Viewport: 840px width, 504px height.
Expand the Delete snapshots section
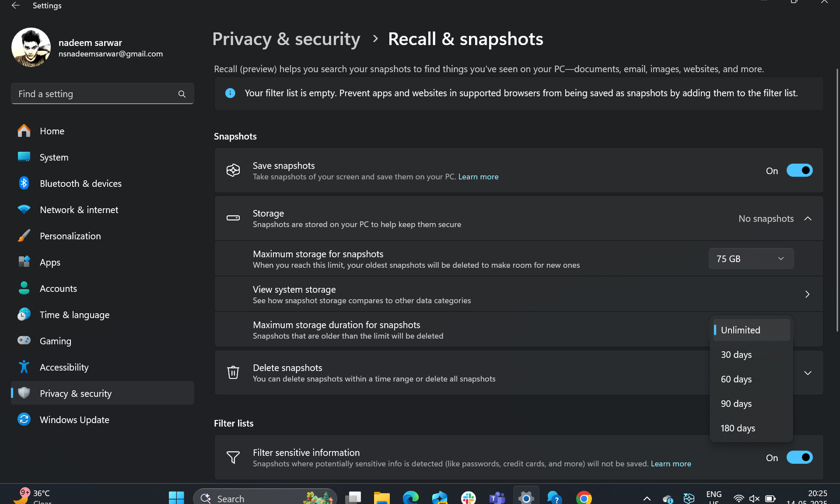point(808,373)
